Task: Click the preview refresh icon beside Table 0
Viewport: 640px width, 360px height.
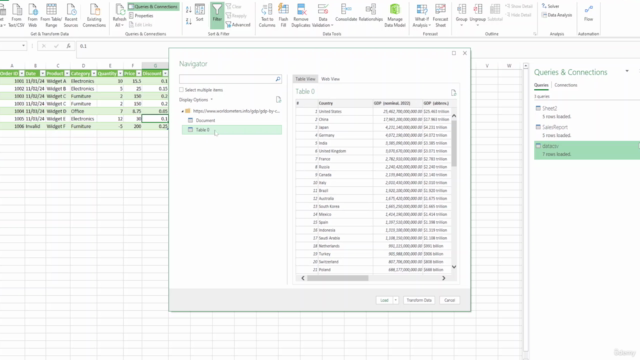Action: 453,93
